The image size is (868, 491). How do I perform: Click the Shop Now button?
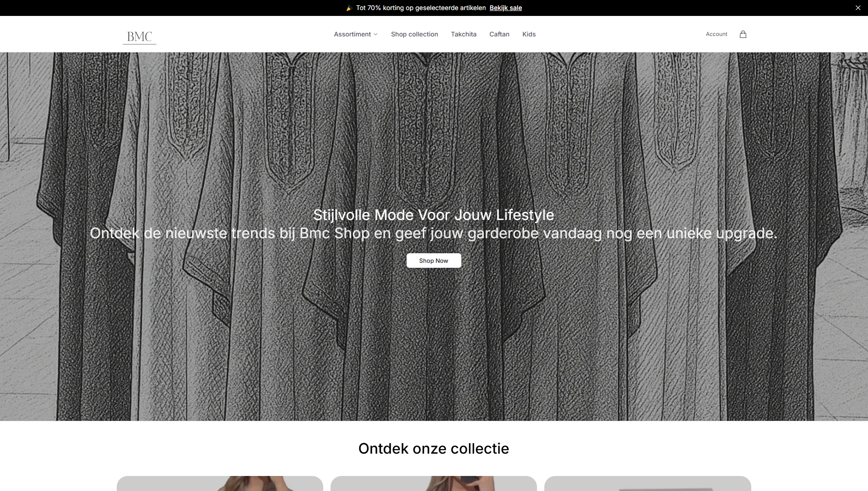[434, 261]
